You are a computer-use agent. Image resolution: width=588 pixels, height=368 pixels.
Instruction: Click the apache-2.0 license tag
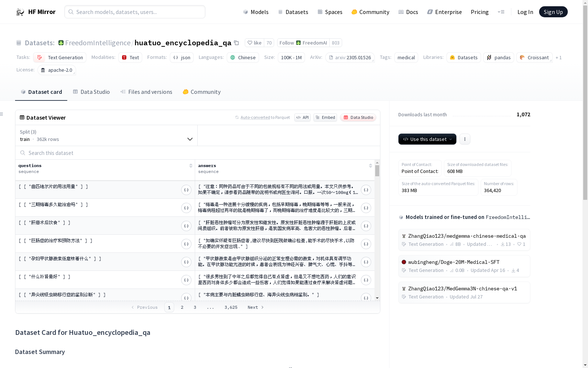pos(57,70)
